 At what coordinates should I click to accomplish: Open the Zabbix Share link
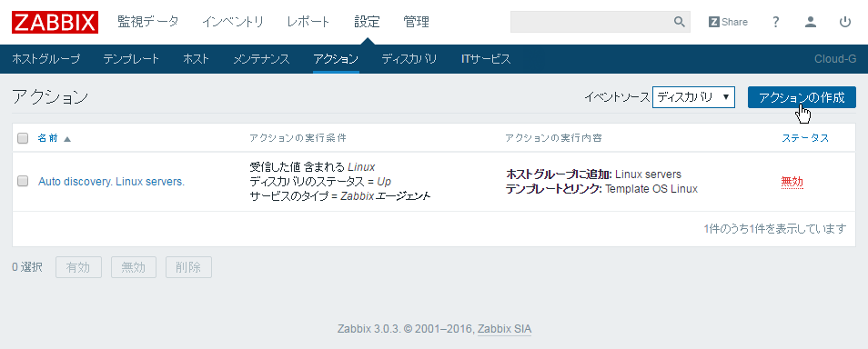click(x=728, y=22)
